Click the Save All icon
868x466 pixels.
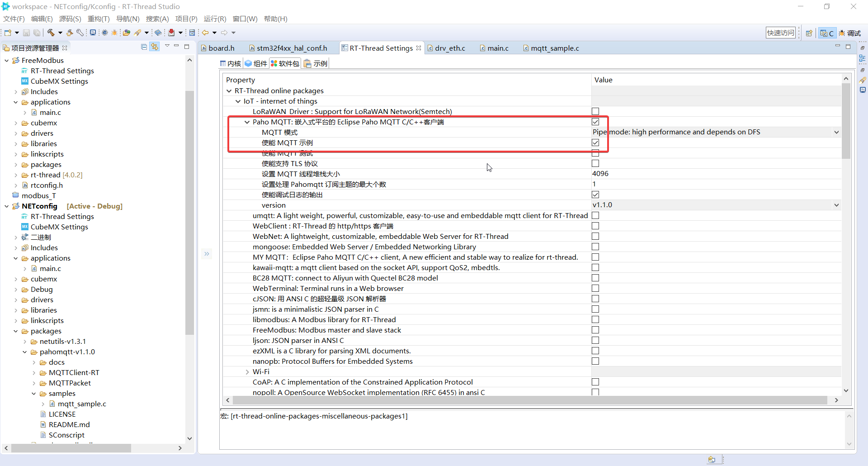37,33
